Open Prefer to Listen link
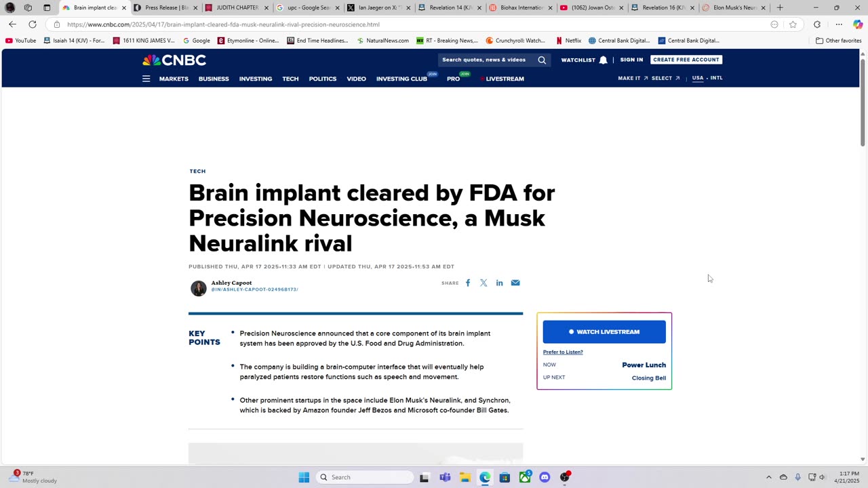The image size is (868, 488). click(563, 352)
